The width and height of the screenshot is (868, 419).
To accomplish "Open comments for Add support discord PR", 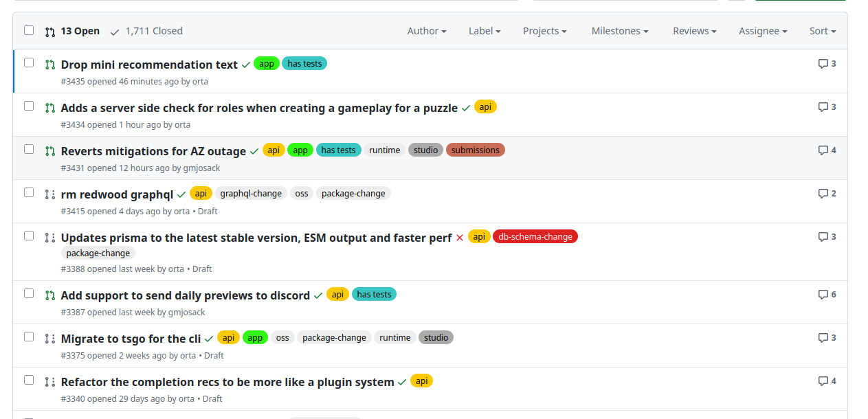I will coord(827,295).
